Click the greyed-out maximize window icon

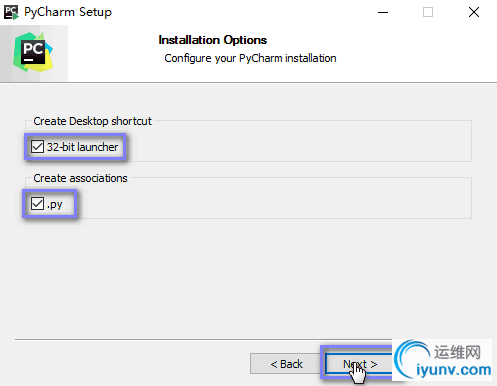click(x=428, y=12)
